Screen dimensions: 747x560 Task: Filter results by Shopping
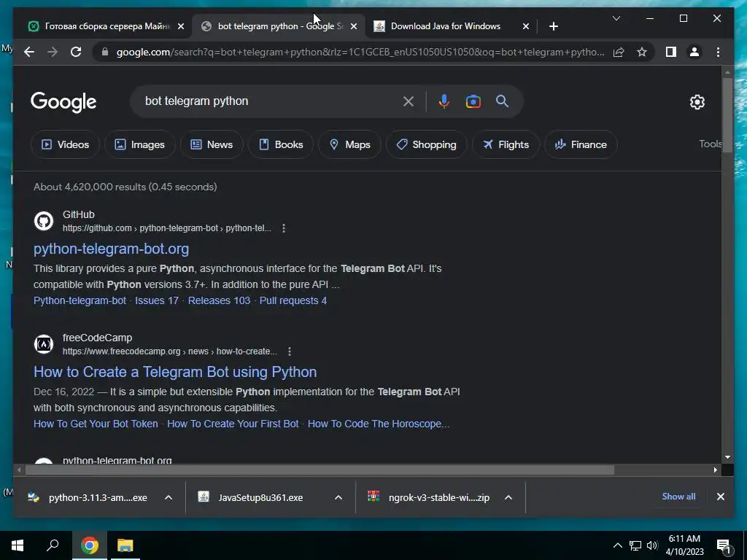(x=426, y=144)
